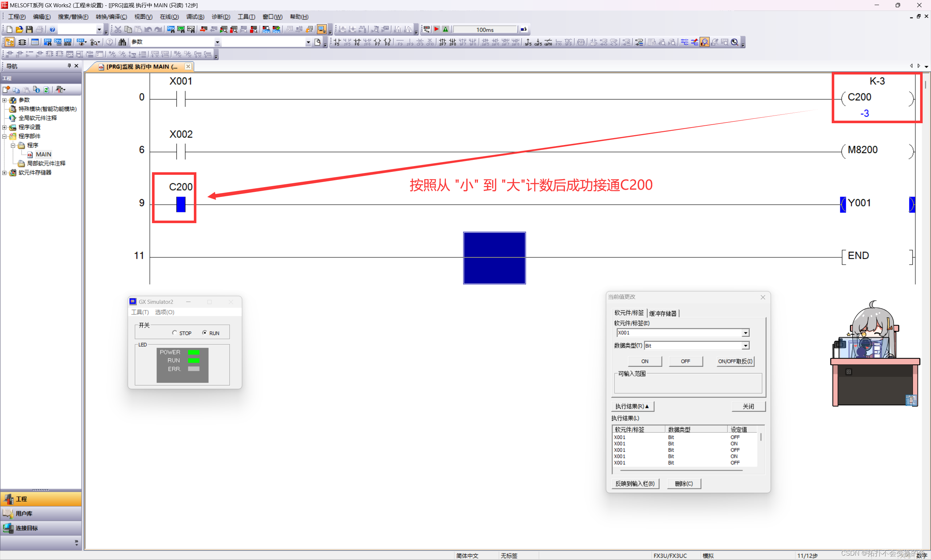Click the blue C200 contact in ladder
This screenshot has height=560, width=931.
(181, 204)
